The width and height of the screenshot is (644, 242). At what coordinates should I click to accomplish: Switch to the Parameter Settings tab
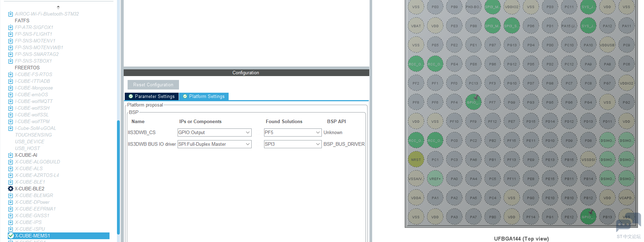152,96
